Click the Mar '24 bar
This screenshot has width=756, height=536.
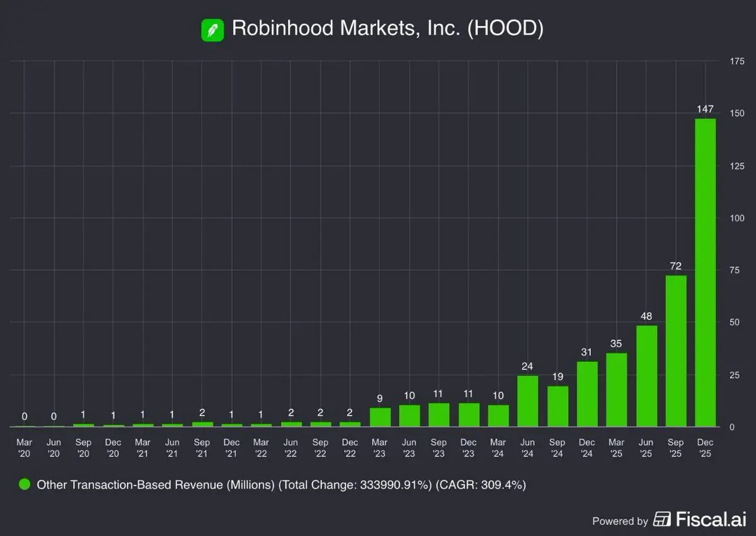tap(498, 416)
